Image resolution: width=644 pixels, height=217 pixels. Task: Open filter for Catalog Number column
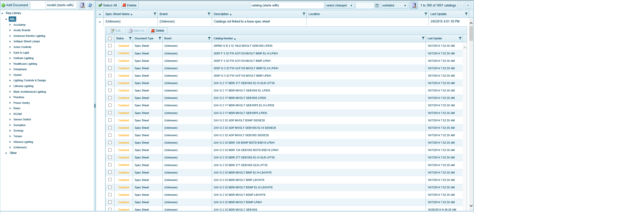pos(423,39)
